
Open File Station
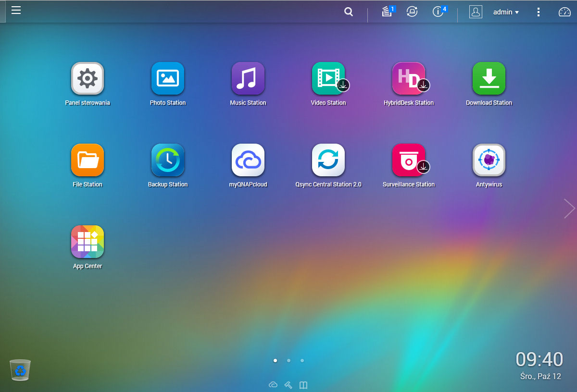88,160
